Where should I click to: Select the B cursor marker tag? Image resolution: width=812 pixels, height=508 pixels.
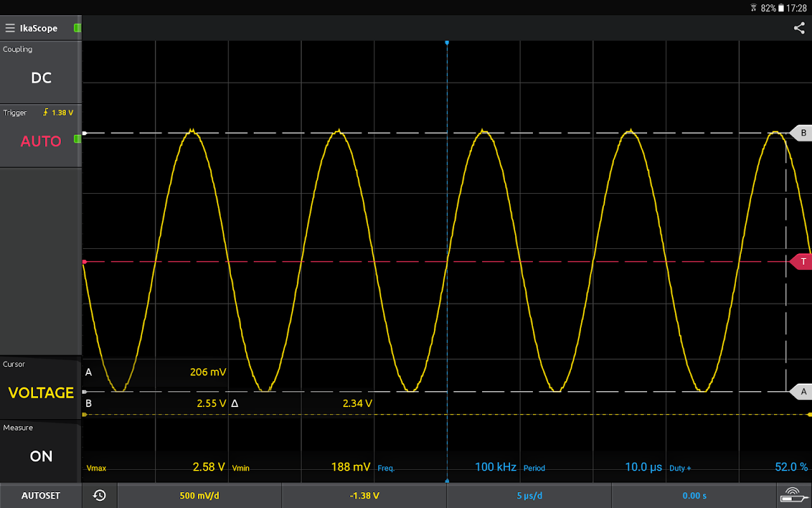tap(802, 133)
